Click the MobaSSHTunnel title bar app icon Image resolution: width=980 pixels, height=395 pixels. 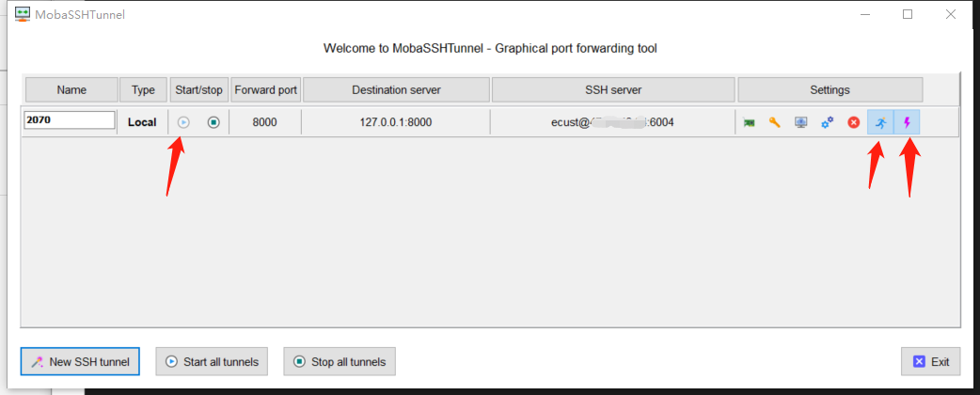click(23, 14)
